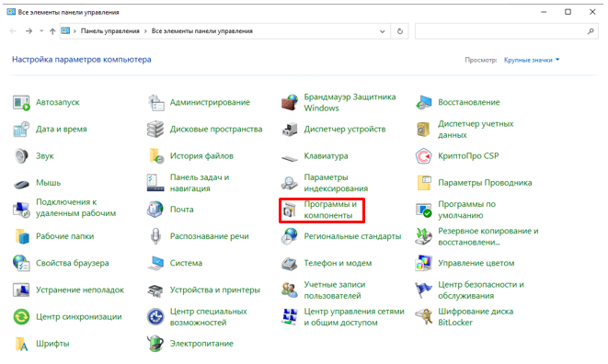Open the Управление цветом icon

click(x=424, y=263)
